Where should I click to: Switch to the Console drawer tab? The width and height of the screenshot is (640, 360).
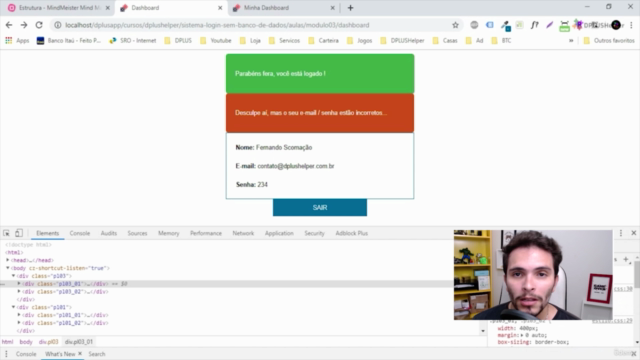tap(26, 354)
